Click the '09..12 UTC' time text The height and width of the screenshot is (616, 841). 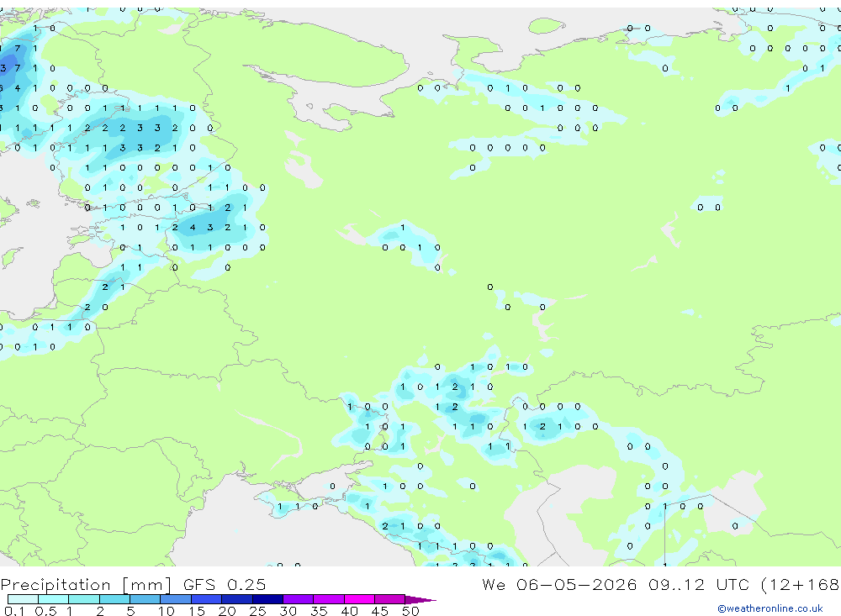(x=698, y=584)
